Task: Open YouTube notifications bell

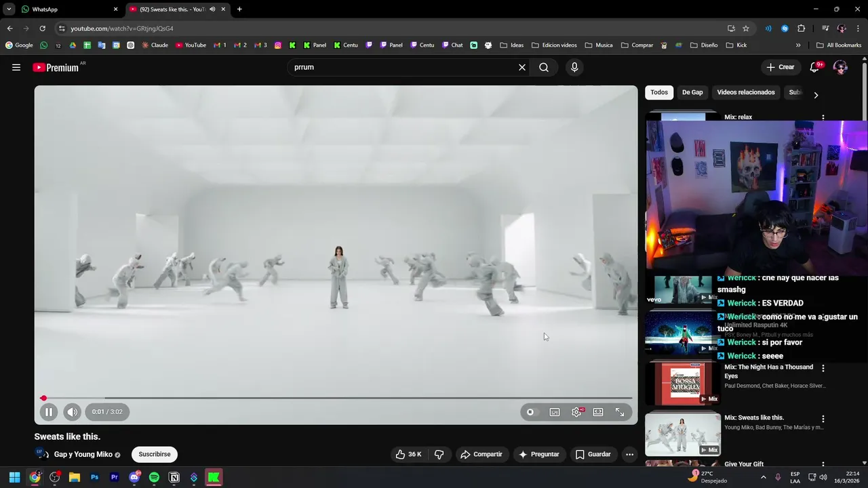Action: (815, 67)
